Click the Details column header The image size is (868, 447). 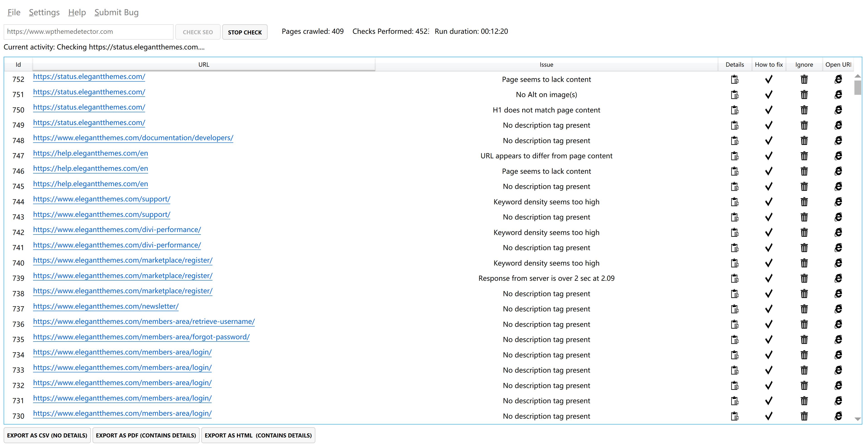click(735, 64)
